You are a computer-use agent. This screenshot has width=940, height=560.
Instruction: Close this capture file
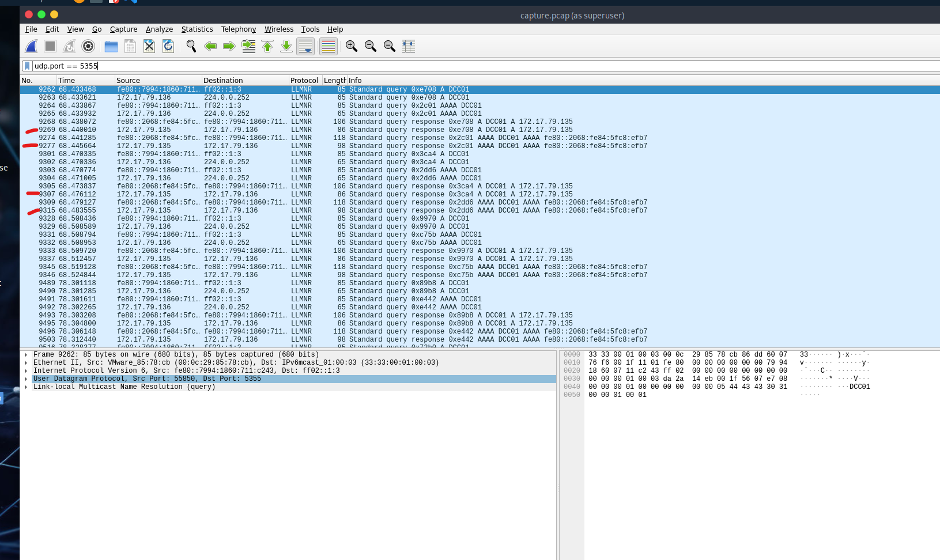(149, 46)
